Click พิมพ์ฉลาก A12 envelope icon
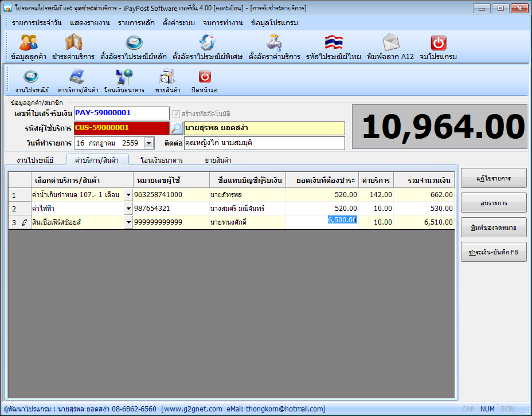 (x=390, y=44)
